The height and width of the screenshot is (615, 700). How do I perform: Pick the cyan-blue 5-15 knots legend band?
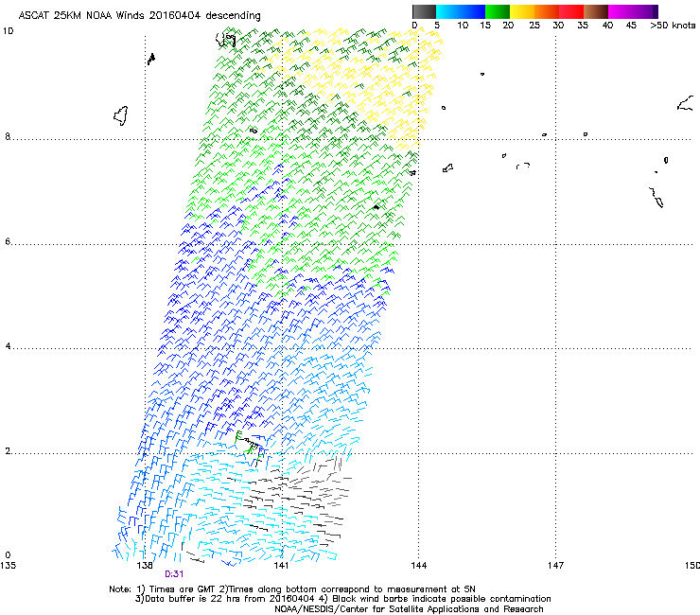pyautogui.click(x=461, y=11)
